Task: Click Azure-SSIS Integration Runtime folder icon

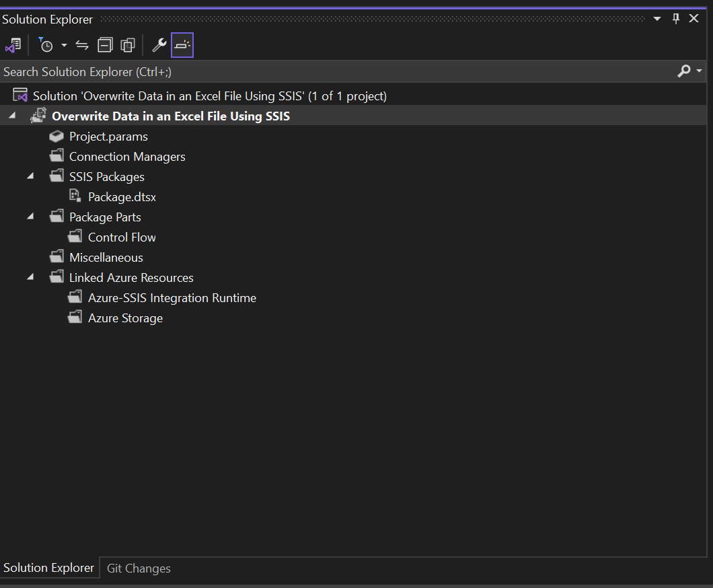Action: pyautogui.click(x=75, y=297)
